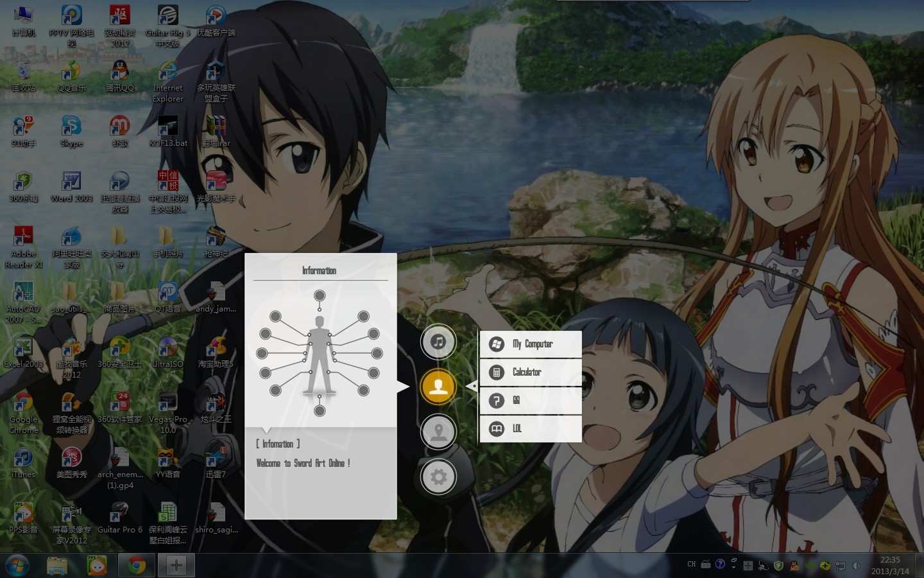
Task: Open Windows Explorer on taskbar
Action: pos(58,566)
